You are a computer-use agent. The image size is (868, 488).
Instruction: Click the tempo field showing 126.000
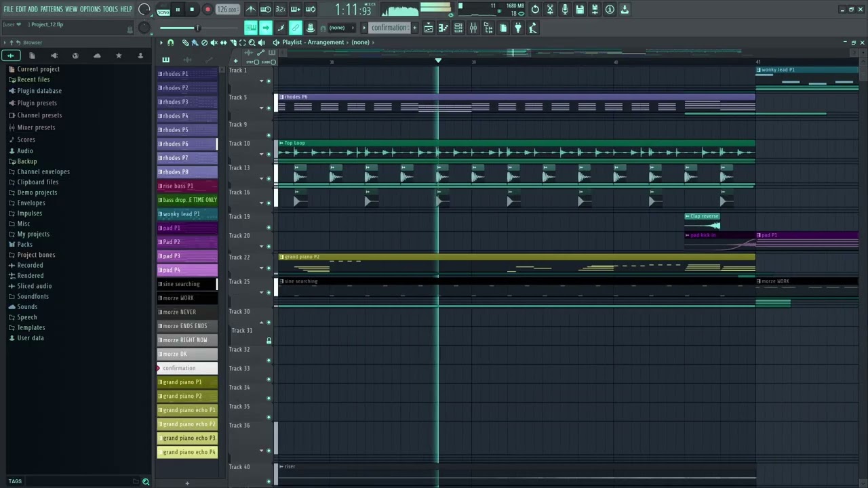227,9
